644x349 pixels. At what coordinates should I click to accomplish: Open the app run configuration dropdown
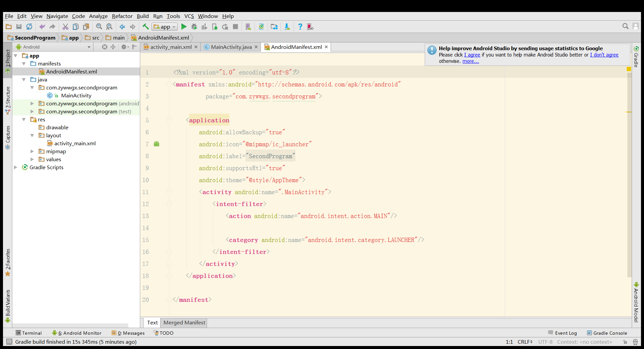[x=165, y=27]
